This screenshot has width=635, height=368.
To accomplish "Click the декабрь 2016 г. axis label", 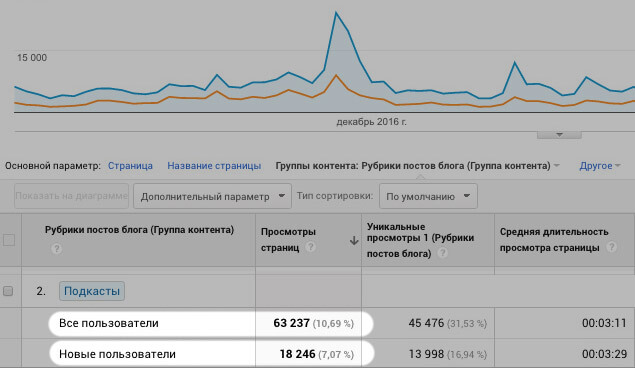I will coord(371,122).
